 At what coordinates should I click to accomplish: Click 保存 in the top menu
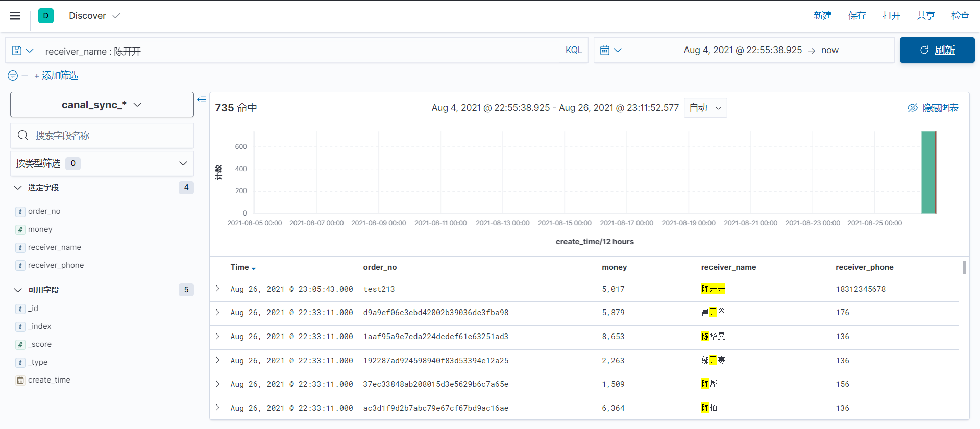click(x=857, y=16)
